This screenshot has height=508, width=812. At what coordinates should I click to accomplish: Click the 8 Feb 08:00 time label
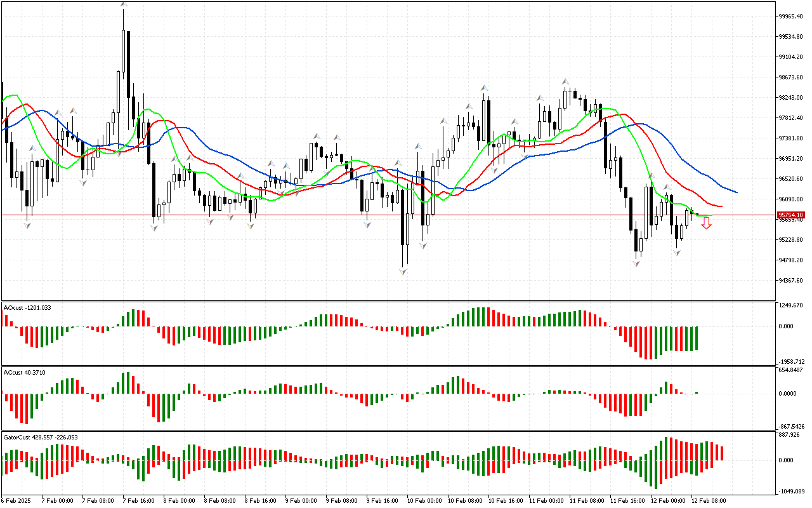(219, 501)
